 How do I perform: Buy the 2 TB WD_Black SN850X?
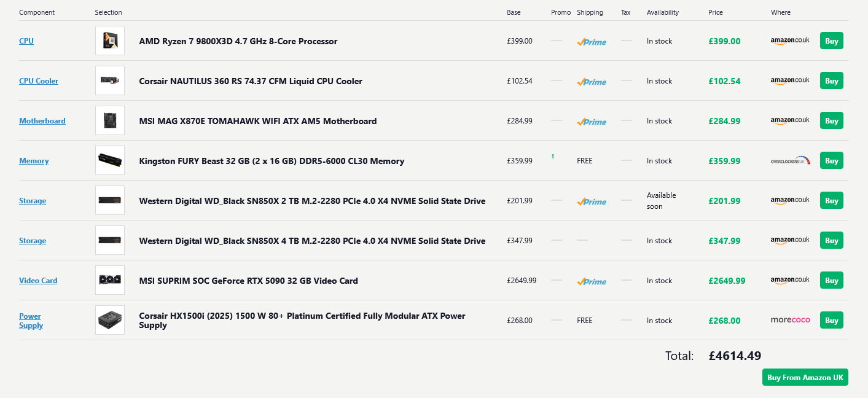(832, 201)
